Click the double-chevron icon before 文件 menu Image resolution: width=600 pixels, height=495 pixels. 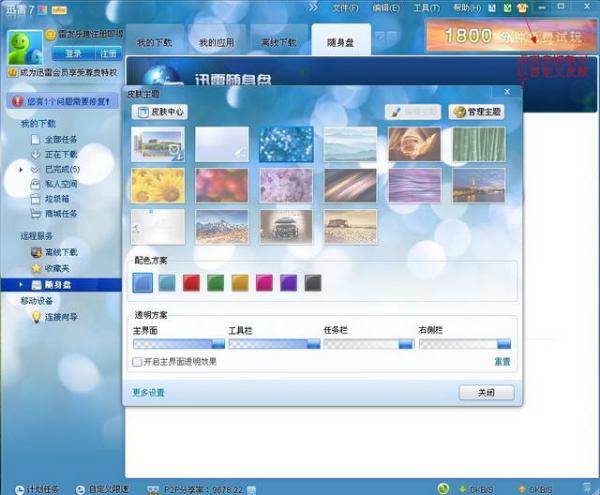[x=313, y=7]
